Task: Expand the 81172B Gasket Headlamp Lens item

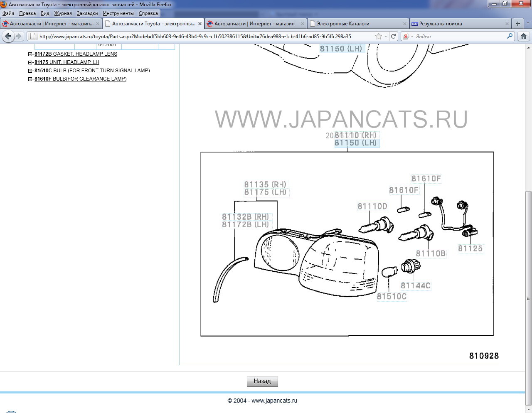Action: point(30,54)
